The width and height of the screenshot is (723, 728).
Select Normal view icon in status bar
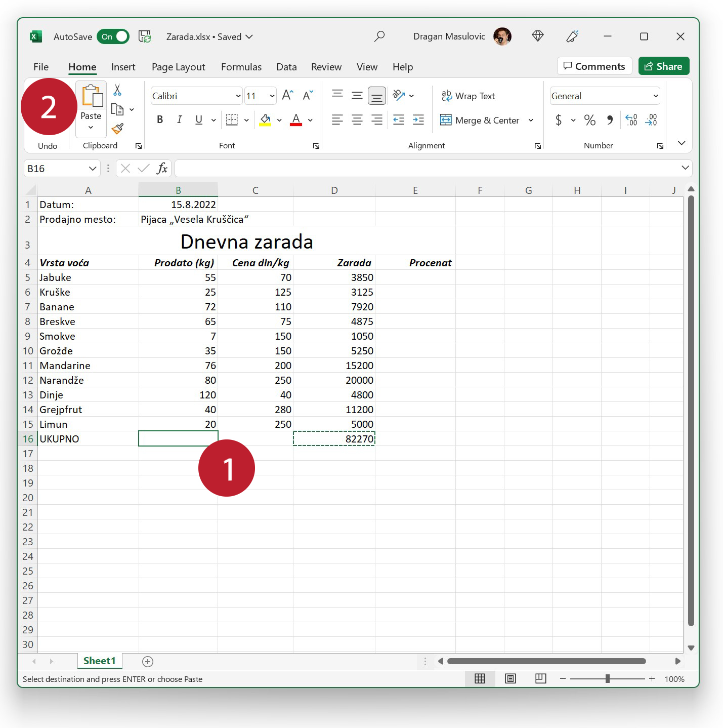pyautogui.click(x=480, y=678)
